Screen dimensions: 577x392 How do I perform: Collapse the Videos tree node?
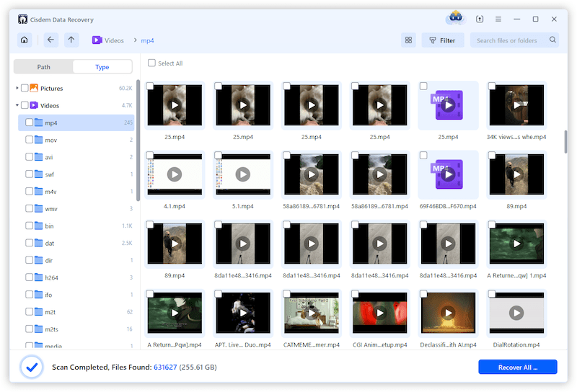pos(17,106)
